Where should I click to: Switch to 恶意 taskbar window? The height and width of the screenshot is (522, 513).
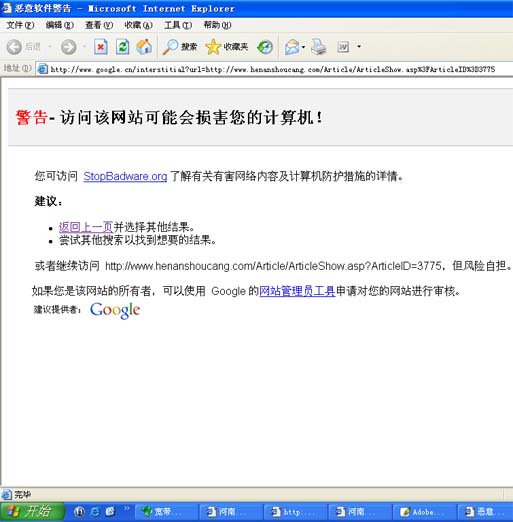(486, 512)
